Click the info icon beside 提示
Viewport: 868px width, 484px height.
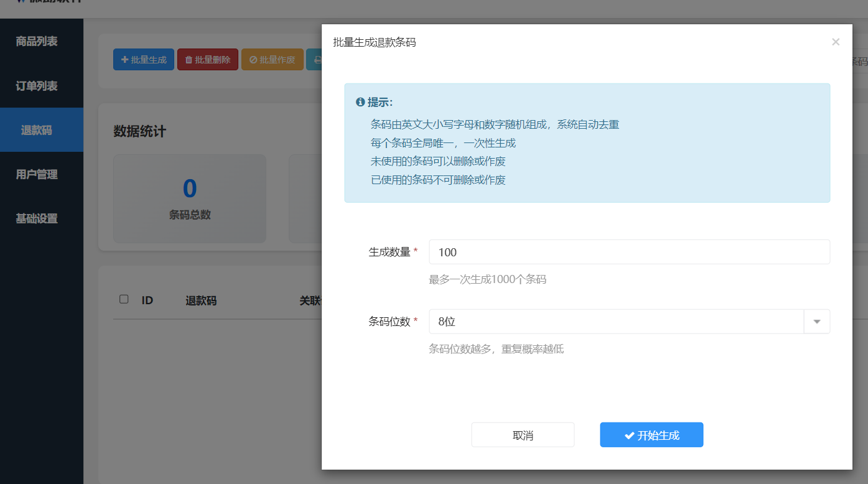tap(360, 102)
